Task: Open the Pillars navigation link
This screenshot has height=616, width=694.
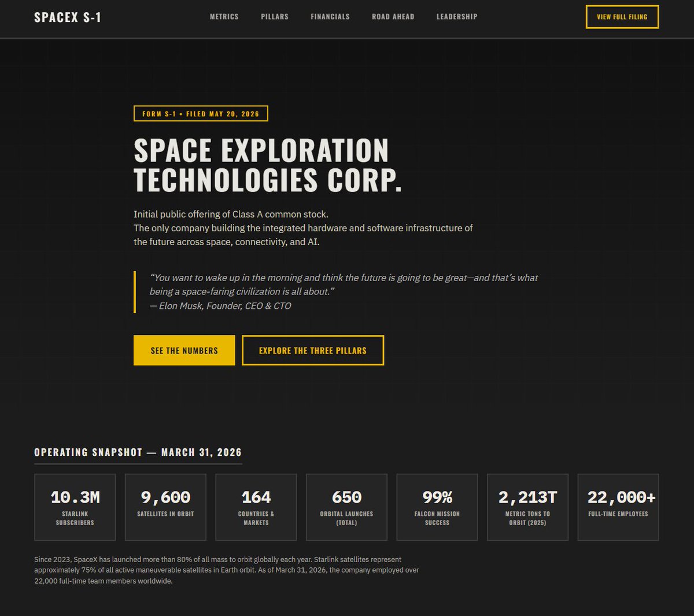Action: pos(275,17)
